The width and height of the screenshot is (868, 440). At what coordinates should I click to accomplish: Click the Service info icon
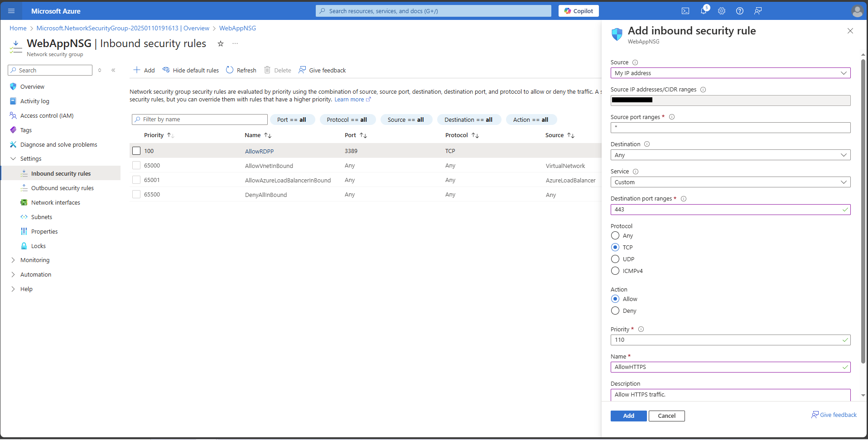click(636, 172)
